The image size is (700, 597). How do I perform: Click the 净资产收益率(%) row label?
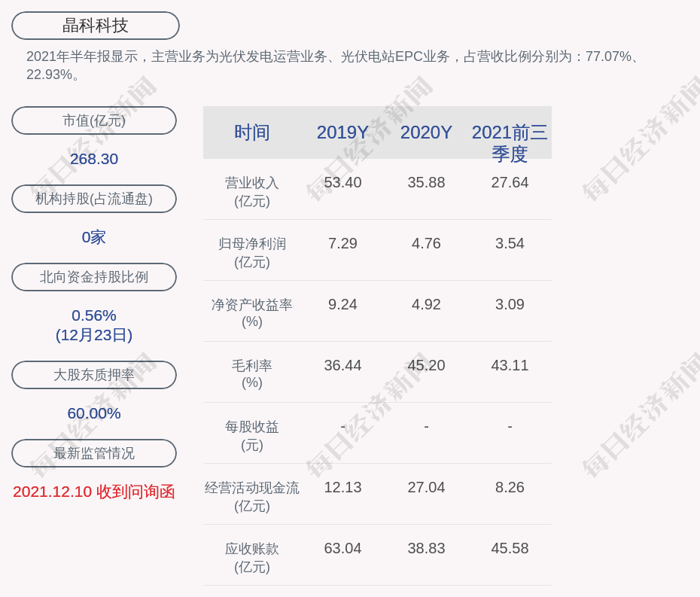click(252, 313)
